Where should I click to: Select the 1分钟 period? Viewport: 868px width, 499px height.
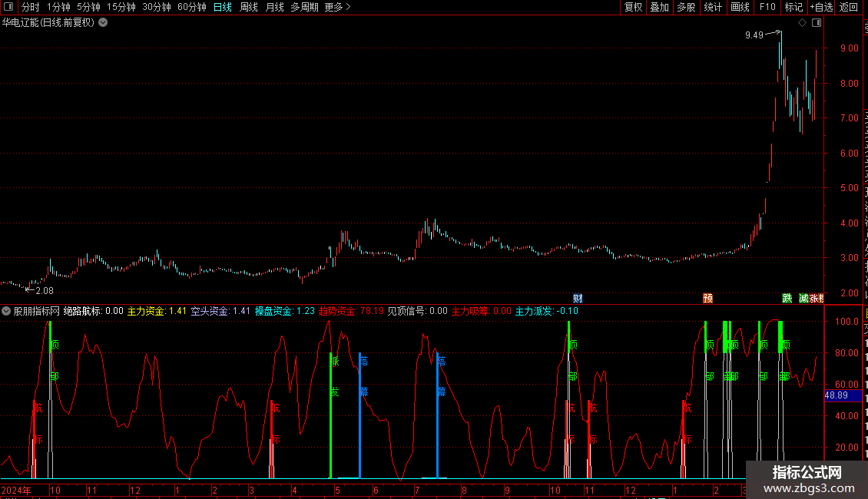pyautogui.click(x=58, y=7)
